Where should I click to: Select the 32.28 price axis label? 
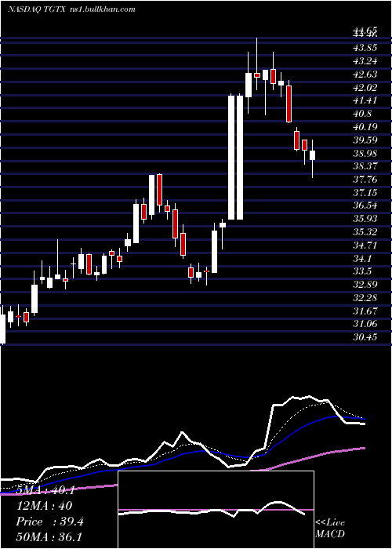(364, 298)
